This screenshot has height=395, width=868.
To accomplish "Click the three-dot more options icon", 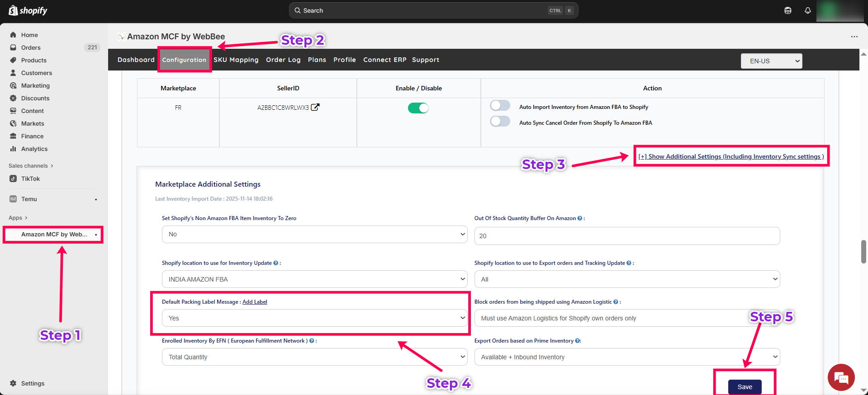I will point(854,37).
